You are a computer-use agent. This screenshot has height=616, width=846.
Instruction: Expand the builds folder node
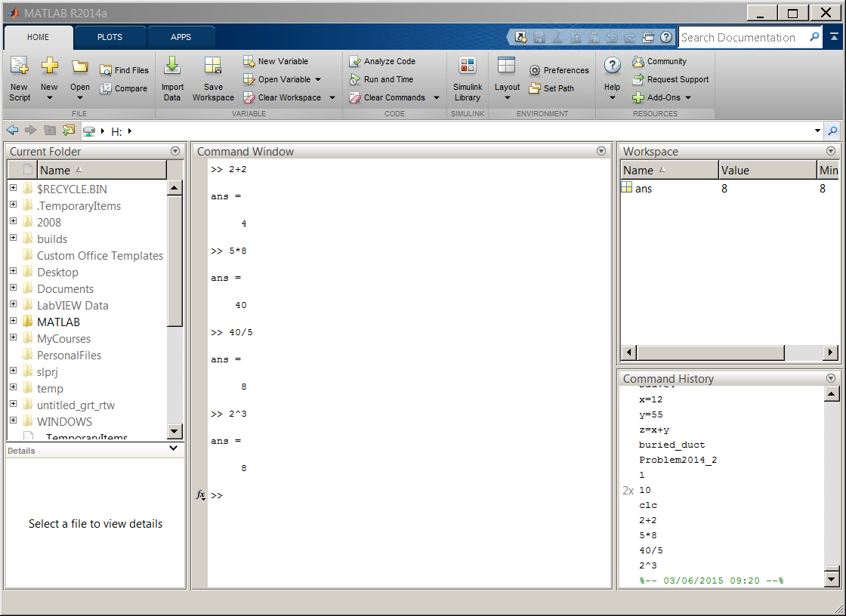(x=14, y=238)
